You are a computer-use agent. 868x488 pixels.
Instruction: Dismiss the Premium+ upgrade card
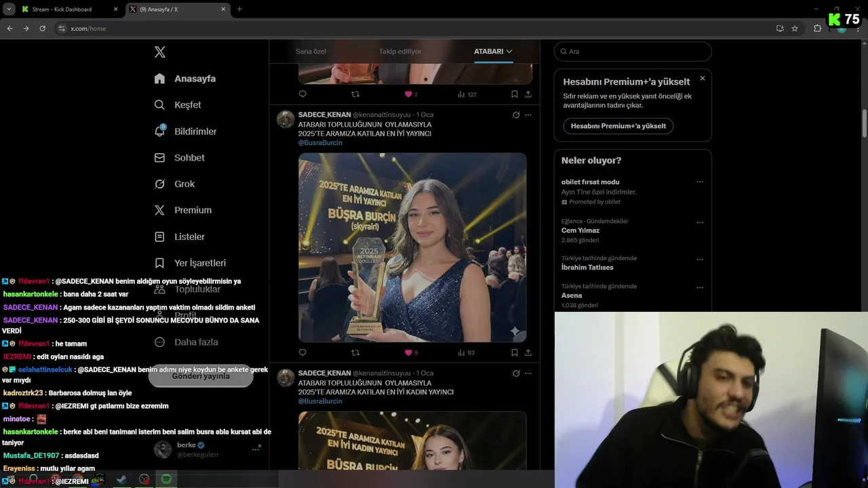[702, 79]
